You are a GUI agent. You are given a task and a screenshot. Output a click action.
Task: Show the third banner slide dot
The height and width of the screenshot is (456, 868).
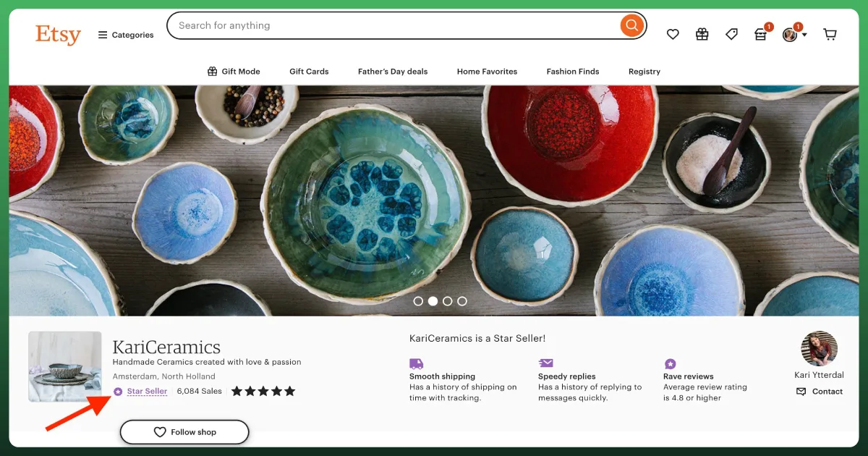click(x=447, y=301)
